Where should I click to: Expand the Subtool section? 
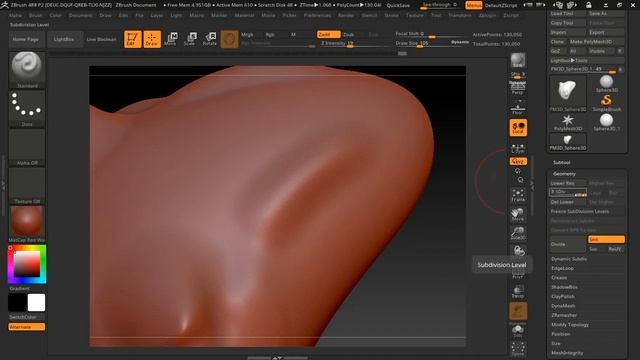pos(561,162)
